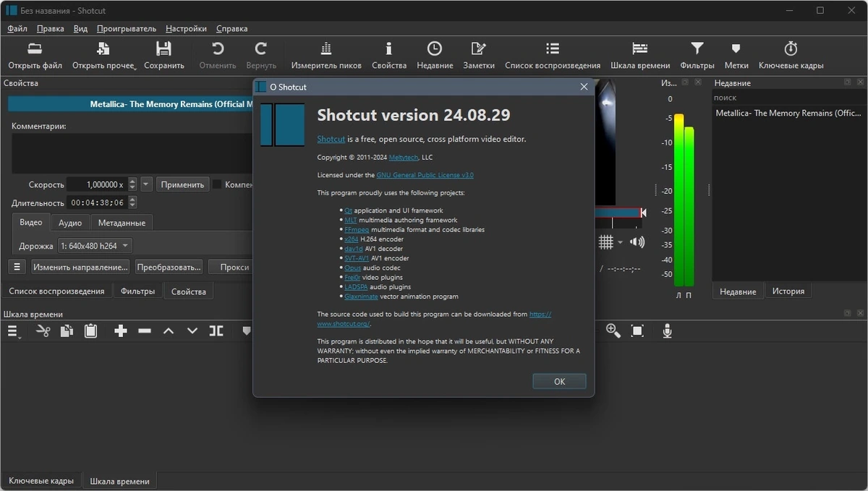868x491 pixels.
Task: Click the minus ripple delete icon
Action: coord(145,330)
